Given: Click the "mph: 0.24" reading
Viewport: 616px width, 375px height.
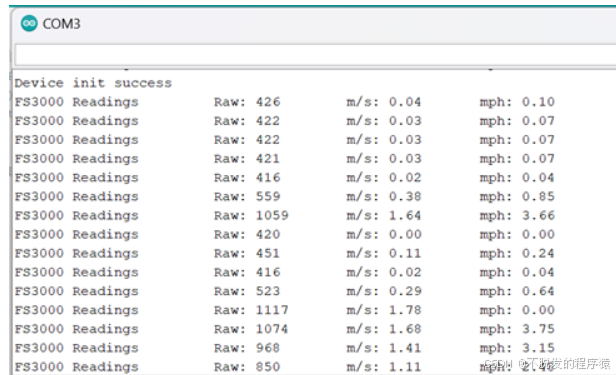Looking at the screenshot, I should [x=517, y=253].
